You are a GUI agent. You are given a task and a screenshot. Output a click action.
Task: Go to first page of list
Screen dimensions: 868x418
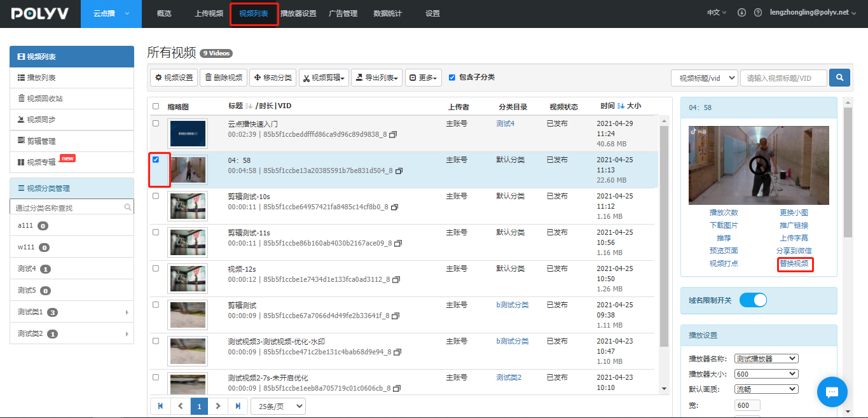(160, 406)
